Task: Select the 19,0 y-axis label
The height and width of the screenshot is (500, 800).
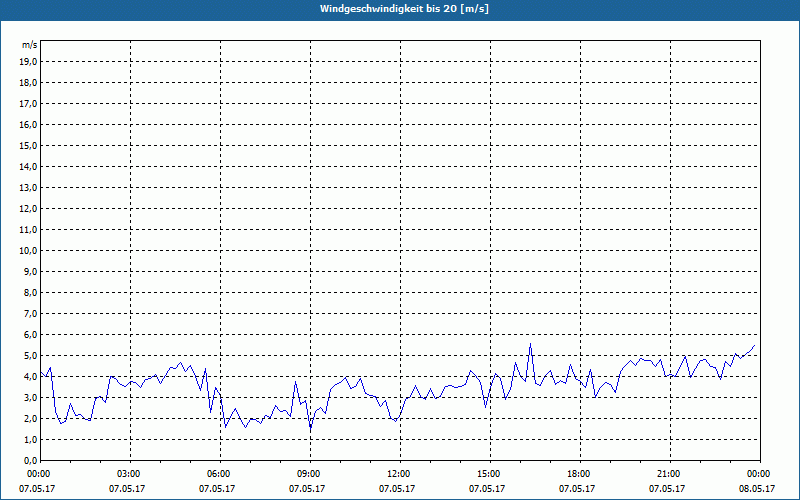Action: click(x=28, y=62)
